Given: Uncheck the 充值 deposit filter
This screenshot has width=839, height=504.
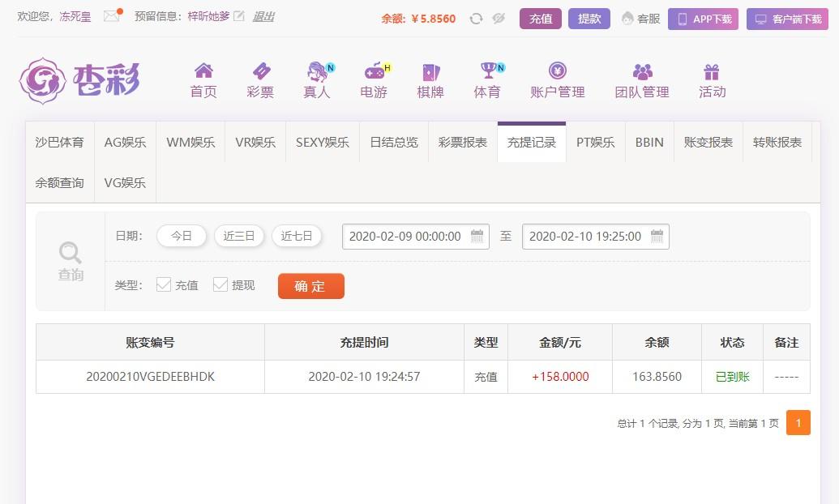Looking at the screenshot, I should pos(165,285).
